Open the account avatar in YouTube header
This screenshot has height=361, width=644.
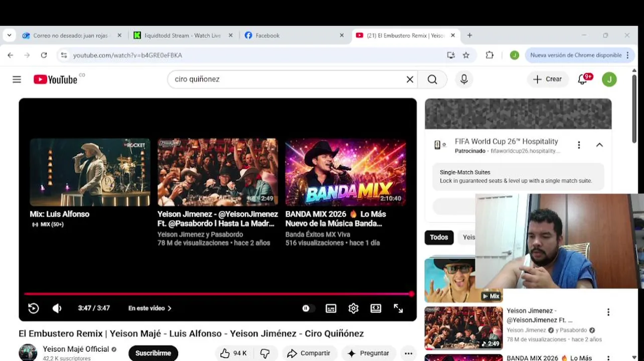609,79
